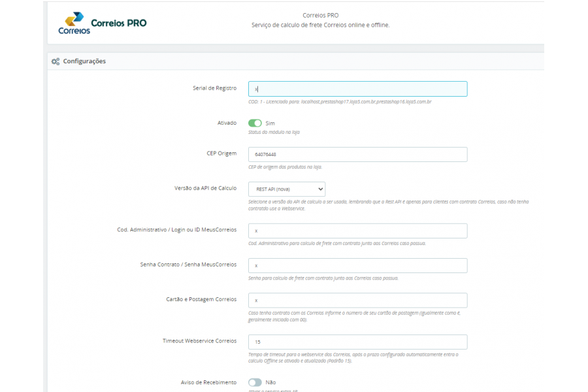
Task: Click the Configurações section heading
Action: pyautogui.click(x=84, y=61)
